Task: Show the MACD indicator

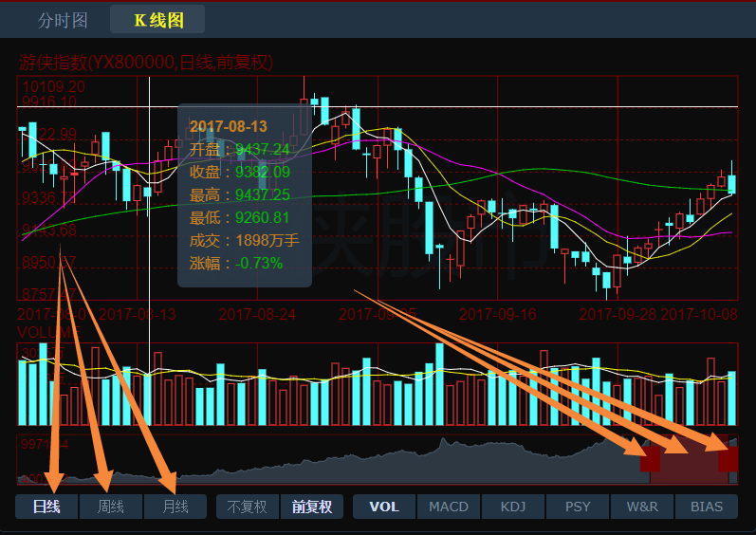Action: pos(449,507)
